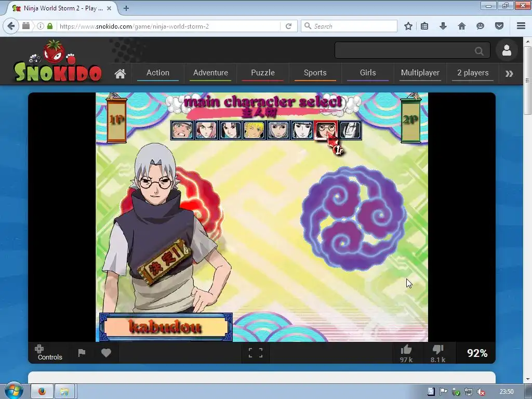This screenshot has width=532, height=399.
Task: Open the Adventure category
Action: point(210,73)
